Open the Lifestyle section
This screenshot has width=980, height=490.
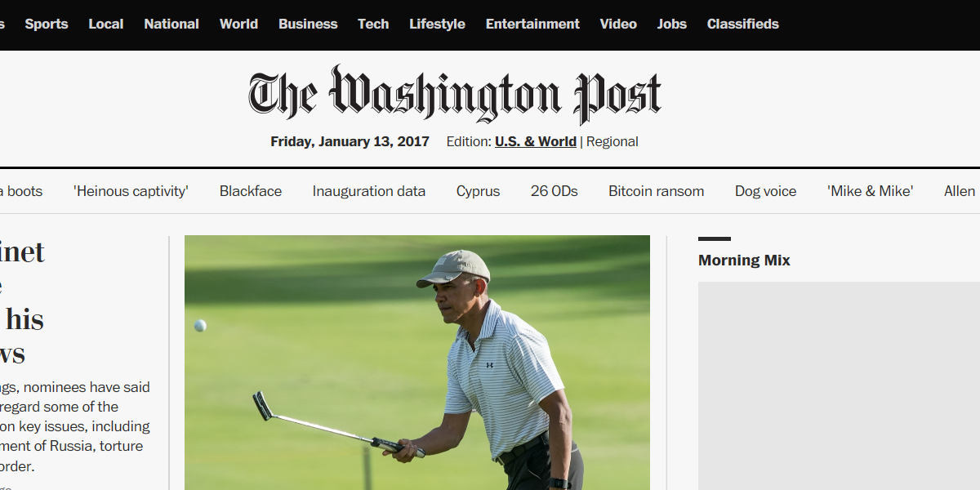pos(437,24)
